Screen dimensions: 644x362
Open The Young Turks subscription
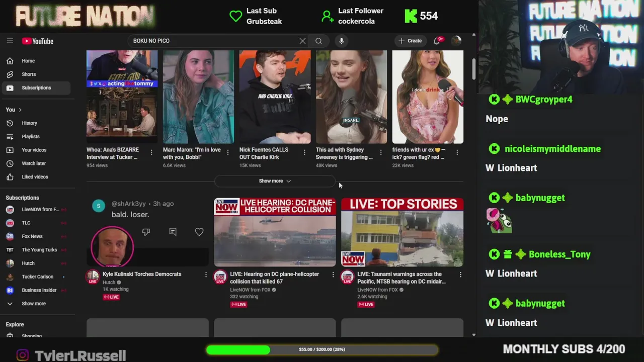coord(36,250)
